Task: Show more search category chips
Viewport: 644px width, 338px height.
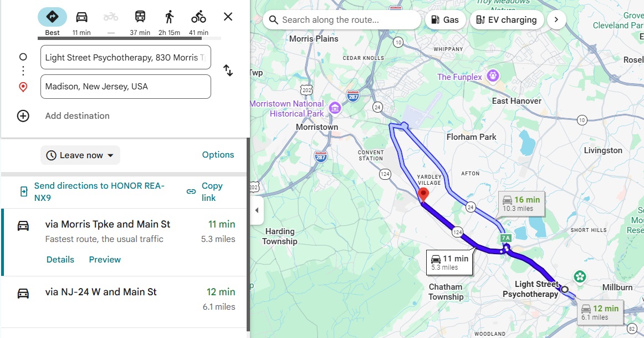Action: [556, 20]
